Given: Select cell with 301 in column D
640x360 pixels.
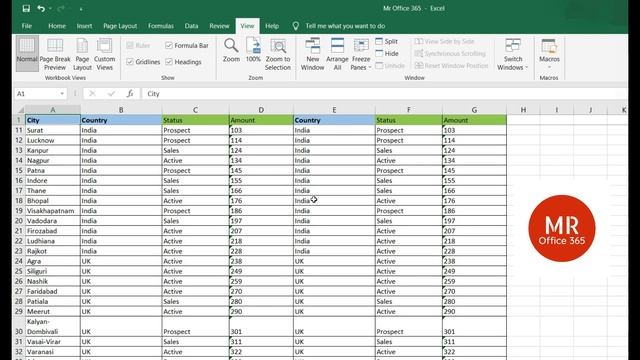Looking at the screenshot, I should point(261,327).
